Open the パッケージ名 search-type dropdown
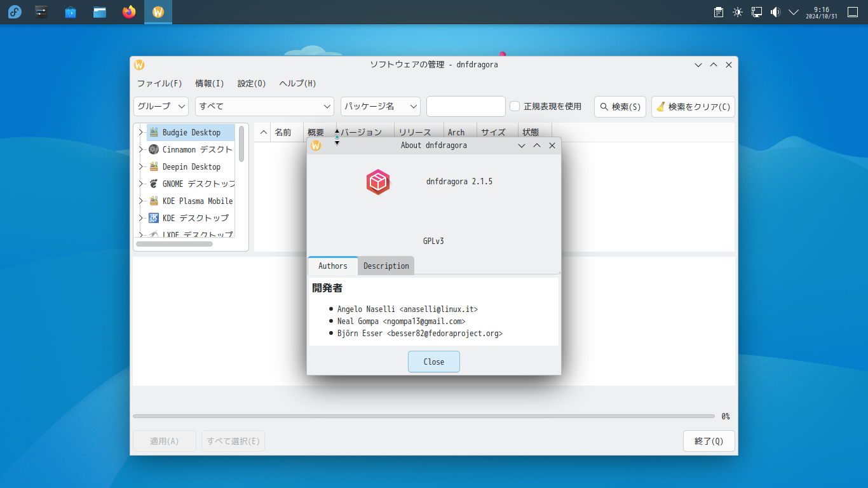The height and width of the screenshot is (488, 868). [381, 107]
